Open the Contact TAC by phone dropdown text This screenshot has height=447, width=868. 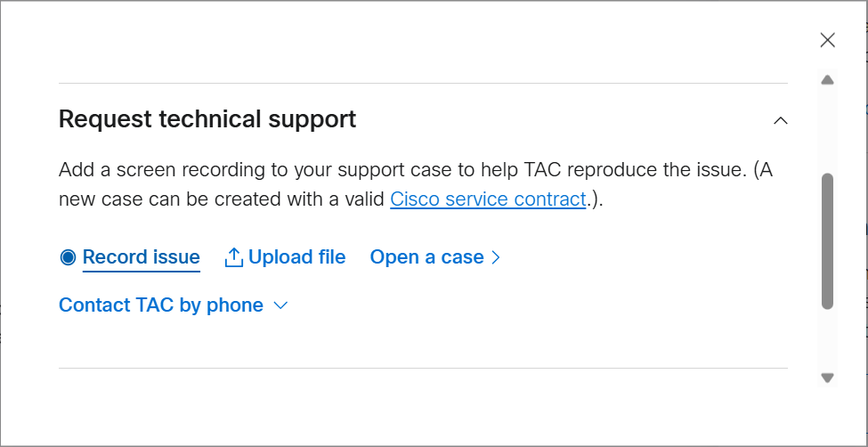pos(161,305)
